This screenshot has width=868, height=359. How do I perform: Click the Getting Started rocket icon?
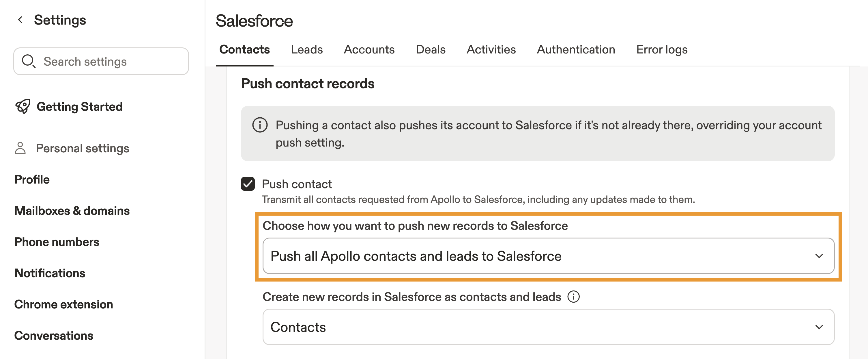(23, 107)
